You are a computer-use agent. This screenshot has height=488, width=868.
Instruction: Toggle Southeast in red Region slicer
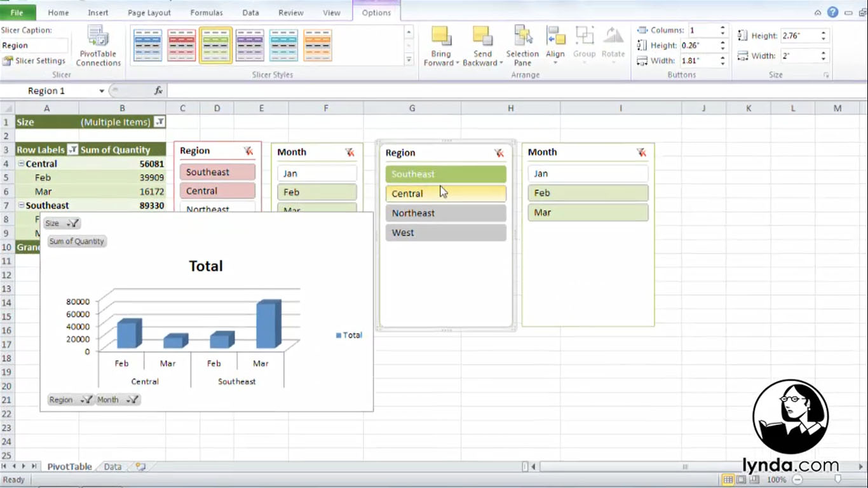point(217,172)
